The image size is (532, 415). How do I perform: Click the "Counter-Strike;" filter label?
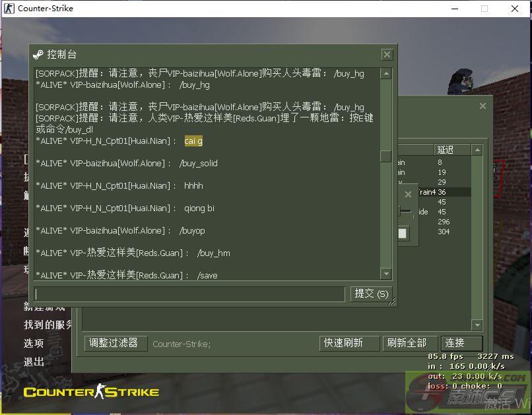tap(182, 344)
